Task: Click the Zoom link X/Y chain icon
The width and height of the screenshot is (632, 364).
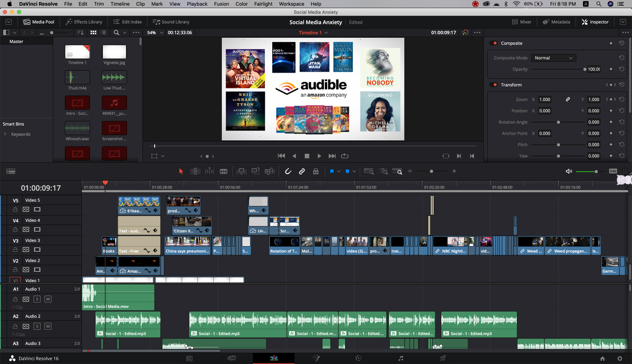Action: tap(568, 99)
